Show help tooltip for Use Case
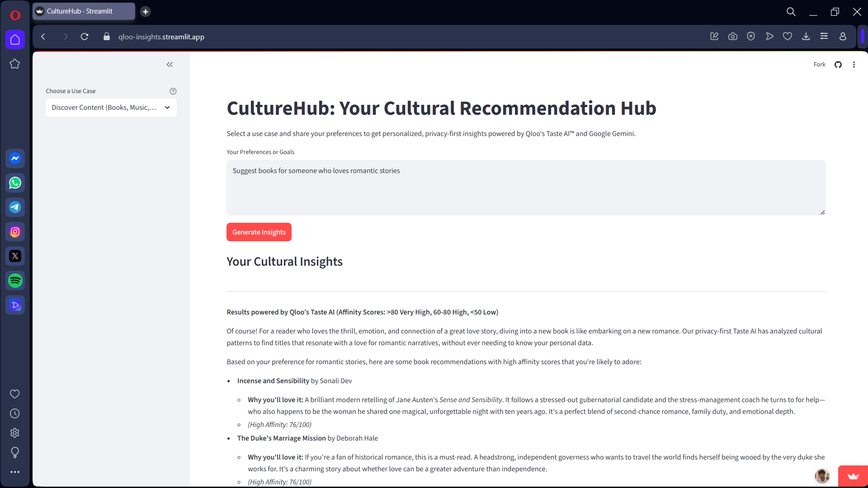Viewport: 868px width, 488px height. tap(173, 91)
